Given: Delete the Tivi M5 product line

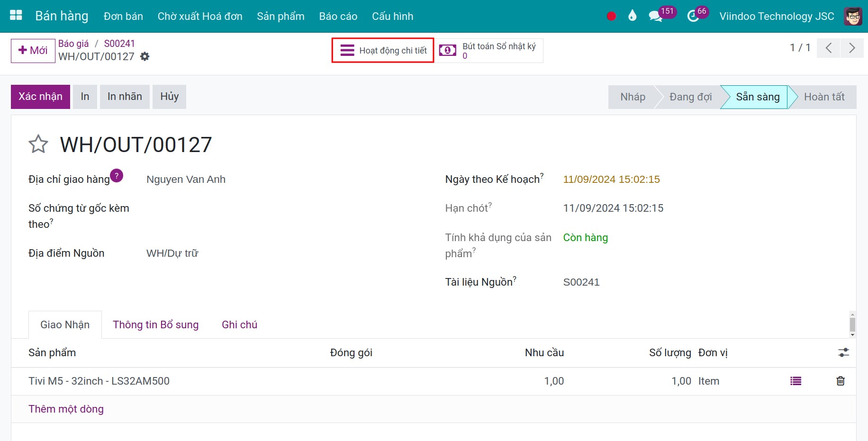Looking at the screenshot, I should 841,381.
